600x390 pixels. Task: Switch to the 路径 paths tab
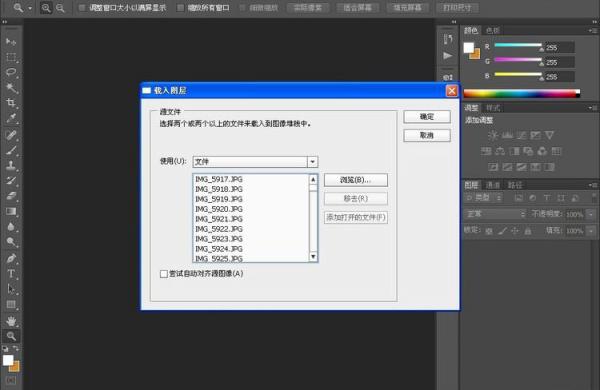[515, 185]
